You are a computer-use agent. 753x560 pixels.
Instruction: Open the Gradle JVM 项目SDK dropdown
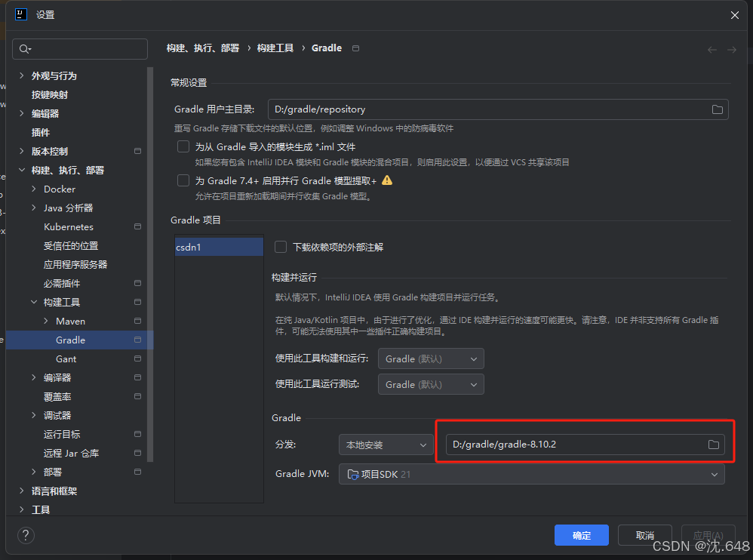click(x=532, y=474)
